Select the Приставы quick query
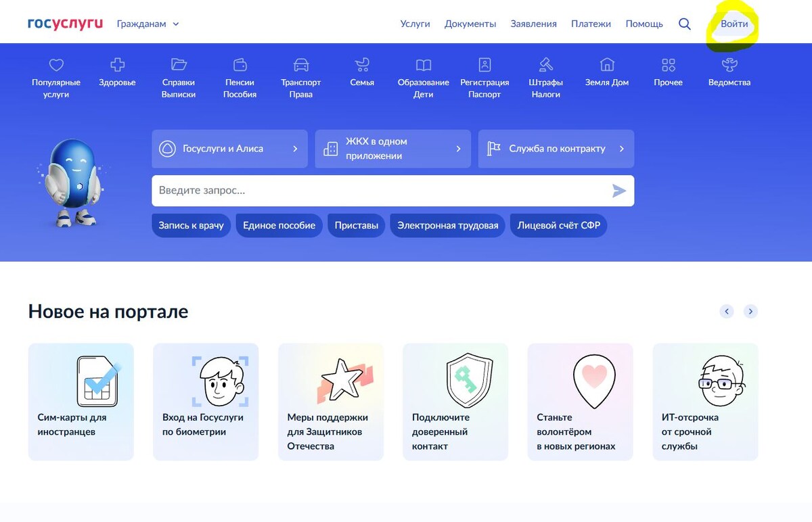This screenshot has height=522, width=812. pyautogui.click(x=357, y=225)
